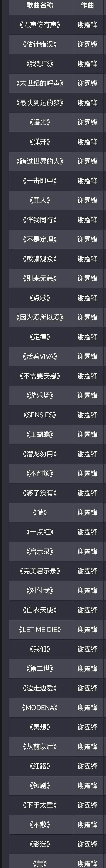Click composer 谢霆锋 beside 《曝光》
This screenshot has width=106, height=868.
(88, 122)
